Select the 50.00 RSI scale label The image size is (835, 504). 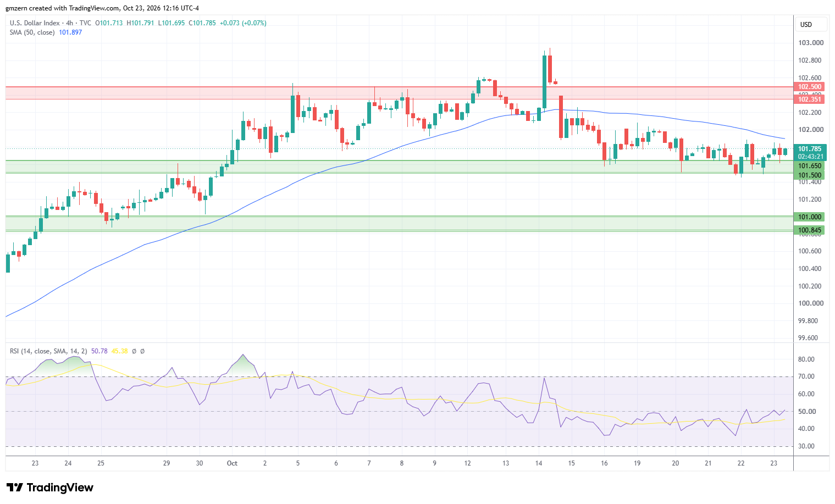pyautogui.click(x=806, y=412)
